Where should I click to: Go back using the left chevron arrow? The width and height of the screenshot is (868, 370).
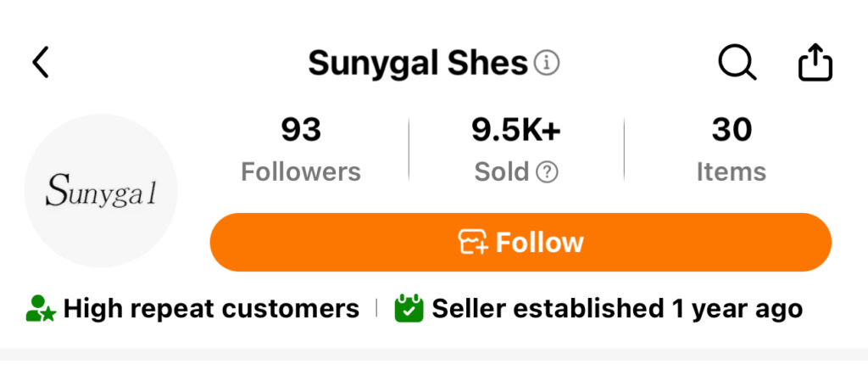click(x=41, y=62)
